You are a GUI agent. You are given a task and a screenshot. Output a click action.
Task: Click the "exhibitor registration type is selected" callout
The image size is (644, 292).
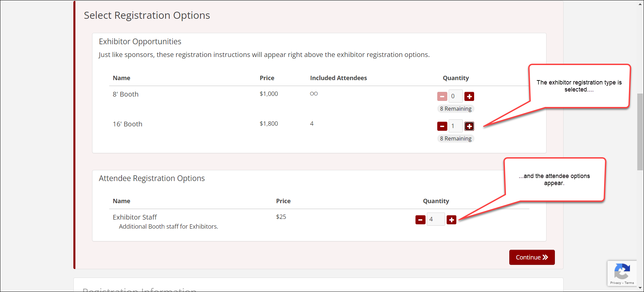pyautogui.click(x=579, y=86)
